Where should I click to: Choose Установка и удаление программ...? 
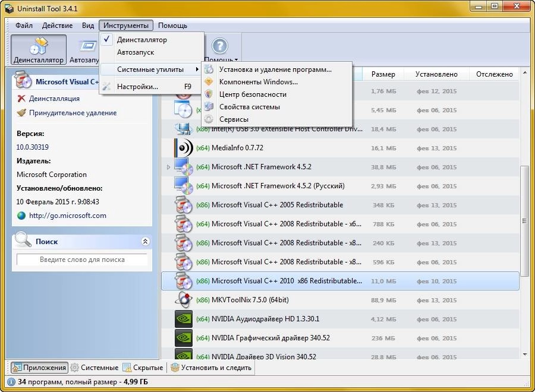277,69
